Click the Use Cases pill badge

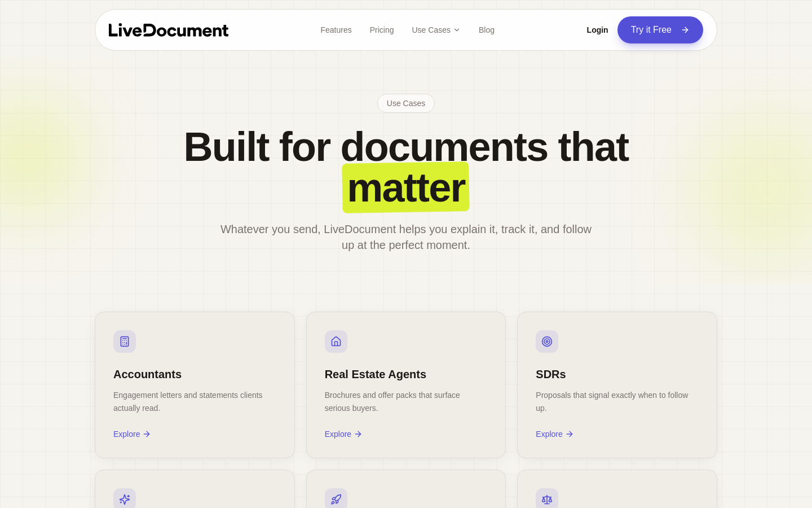tap(406, 103)
